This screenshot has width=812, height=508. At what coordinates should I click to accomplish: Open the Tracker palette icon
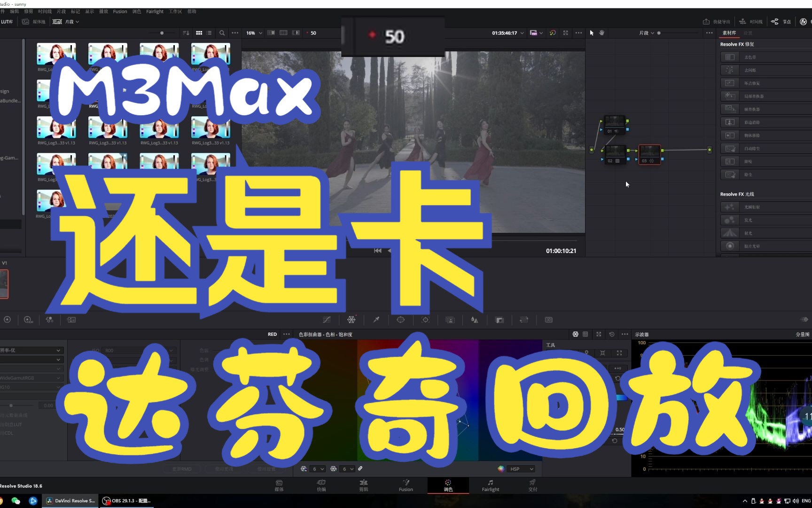pos(425,320)
